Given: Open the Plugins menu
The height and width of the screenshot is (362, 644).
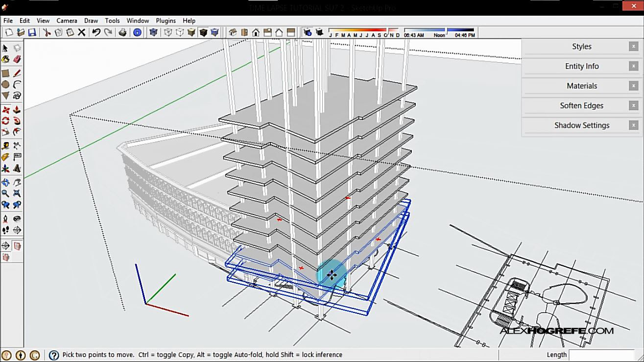Looking at the screenshot, I should pos(166,21).
